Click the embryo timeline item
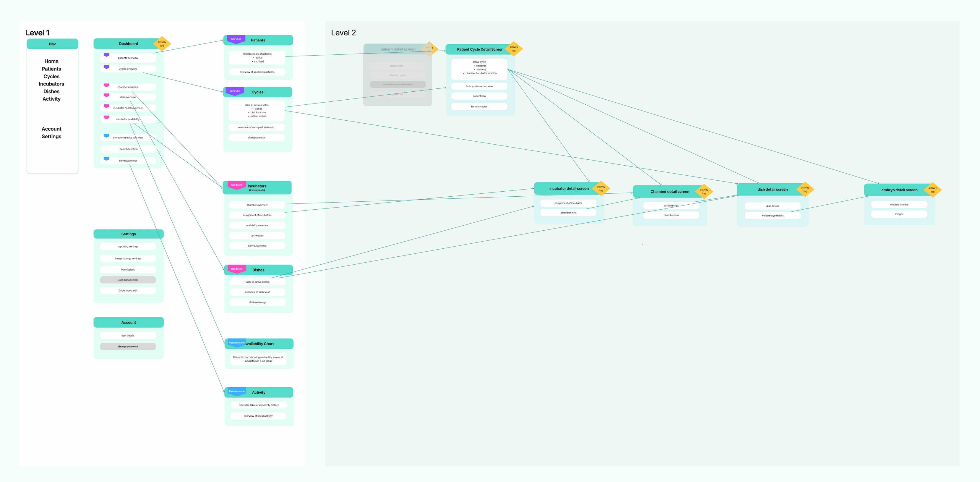Image resolution: width=980 pixels, height=482 pixels. click(x=899, y=205)
